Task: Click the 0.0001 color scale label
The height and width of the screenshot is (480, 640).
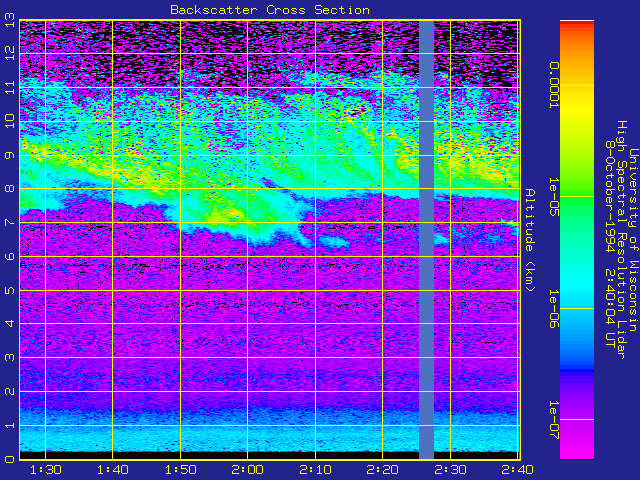Action: [x=553, y=85]
